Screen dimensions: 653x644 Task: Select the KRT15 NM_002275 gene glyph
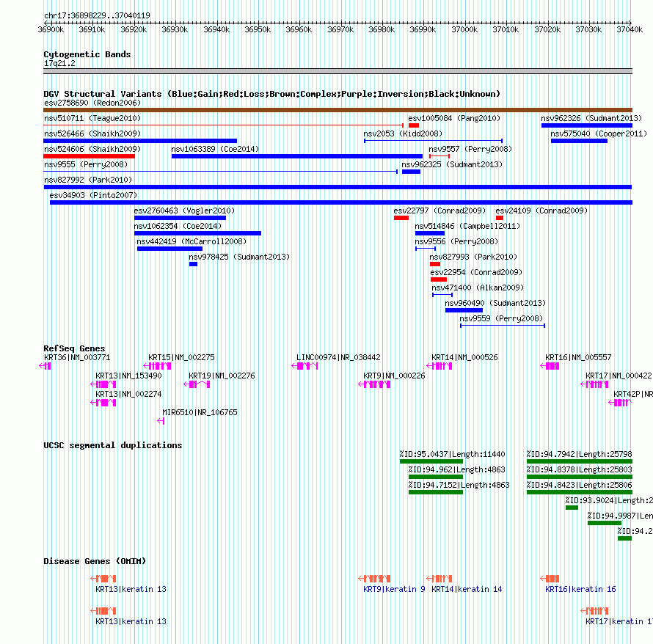click(157, 366)
